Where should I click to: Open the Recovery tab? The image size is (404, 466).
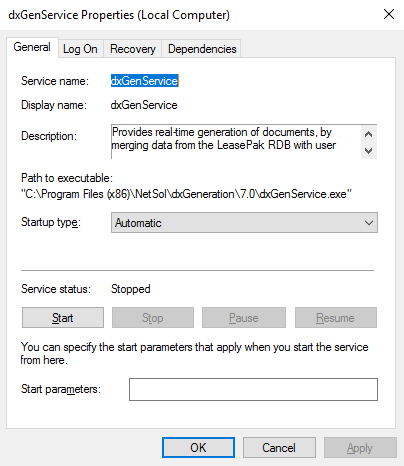133,49
